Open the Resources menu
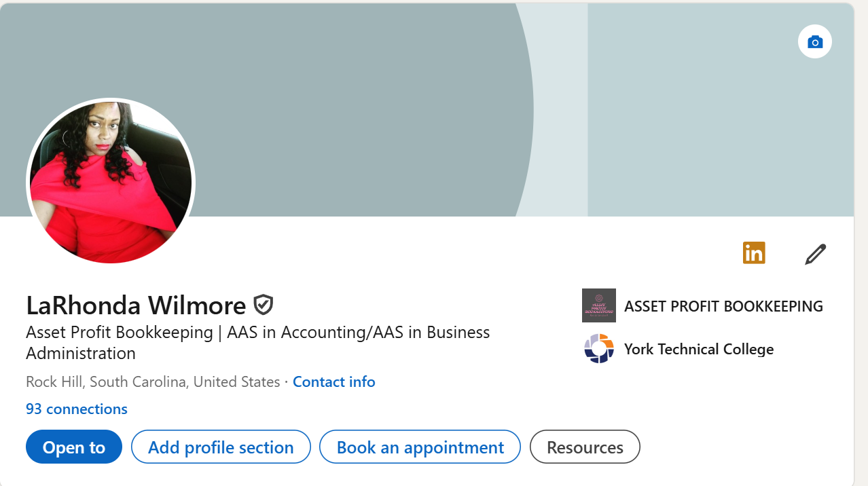 click(x=584, y=447)
